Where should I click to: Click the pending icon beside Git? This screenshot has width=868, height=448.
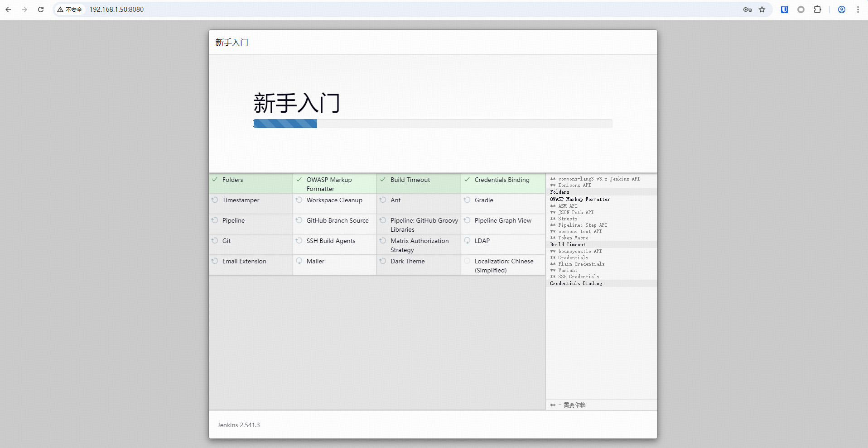215,240
